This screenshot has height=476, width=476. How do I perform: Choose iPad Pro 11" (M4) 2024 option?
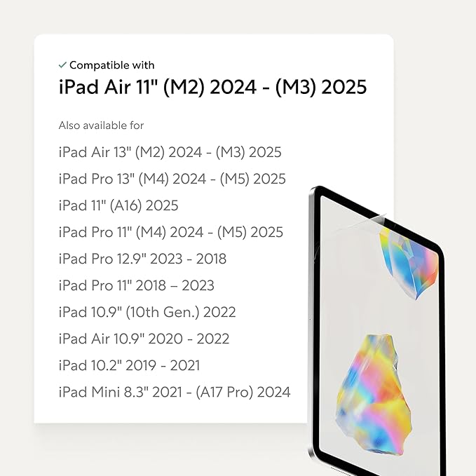tap(170, 232)
